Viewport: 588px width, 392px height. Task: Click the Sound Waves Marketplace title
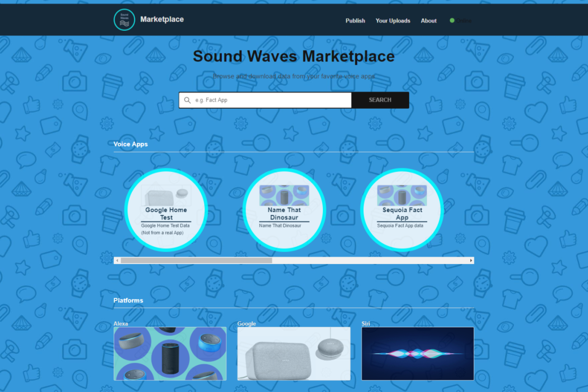pos(294,56)
